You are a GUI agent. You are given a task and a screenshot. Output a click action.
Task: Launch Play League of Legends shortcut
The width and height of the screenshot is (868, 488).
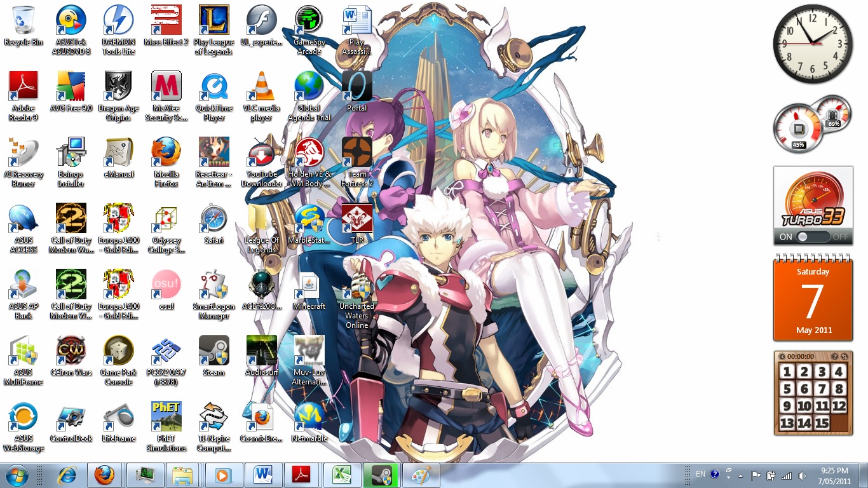point(214,30)
